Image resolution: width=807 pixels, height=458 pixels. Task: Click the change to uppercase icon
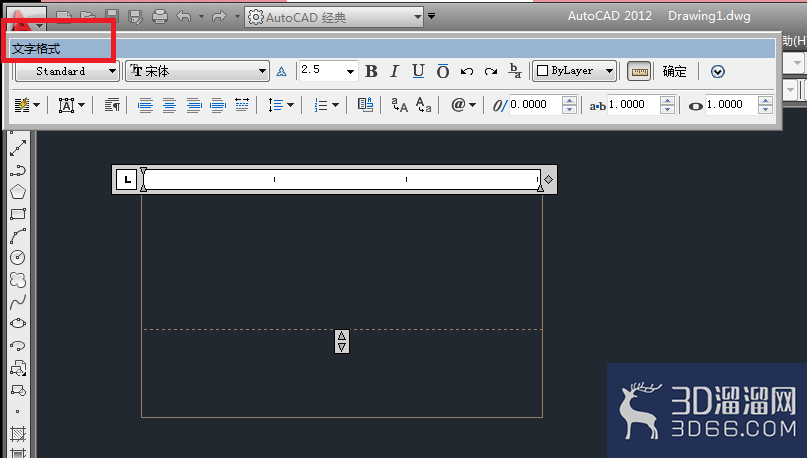(x=399, y=105)
